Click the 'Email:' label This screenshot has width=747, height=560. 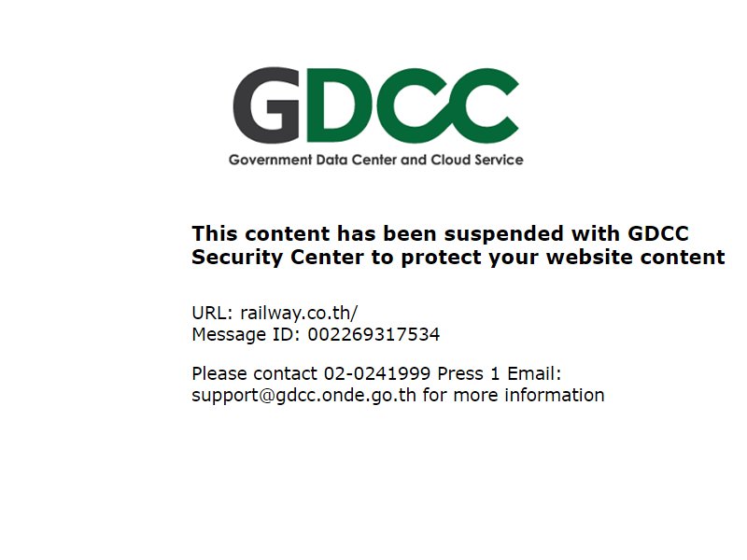point(534,374)
